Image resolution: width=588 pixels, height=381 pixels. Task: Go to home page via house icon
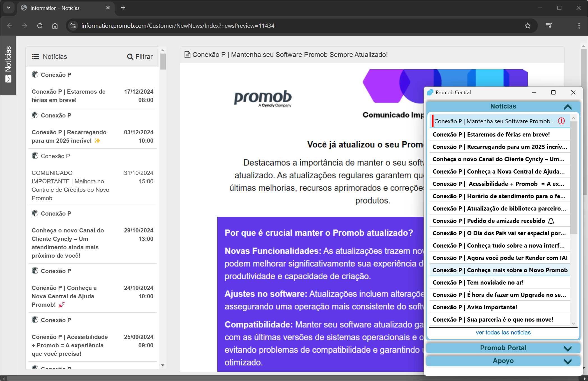[x=55, y=26]
